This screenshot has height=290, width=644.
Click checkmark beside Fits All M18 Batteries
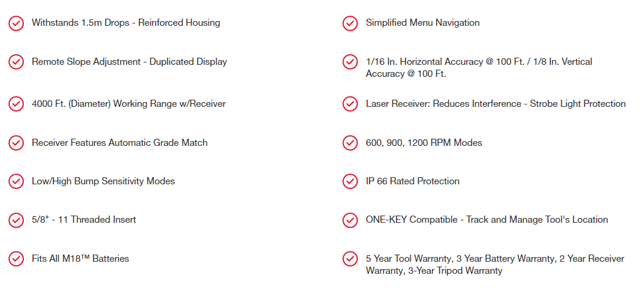[16, 259]
